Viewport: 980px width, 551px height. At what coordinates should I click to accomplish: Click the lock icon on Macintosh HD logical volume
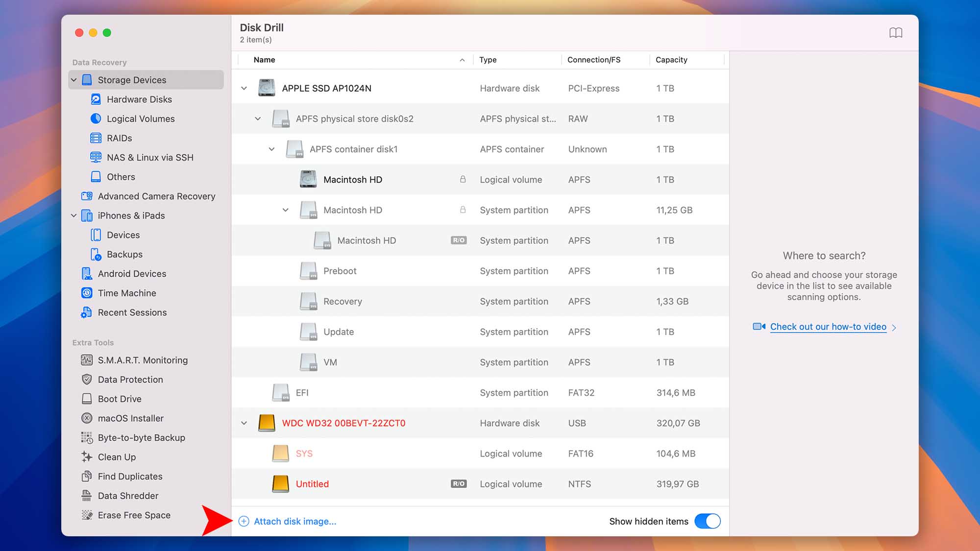(x=463, y=179)
